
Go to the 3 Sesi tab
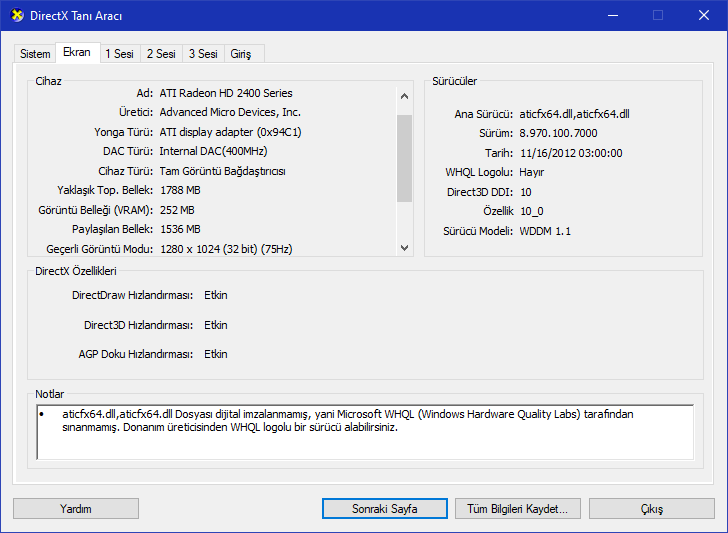(x=203, y=54)
